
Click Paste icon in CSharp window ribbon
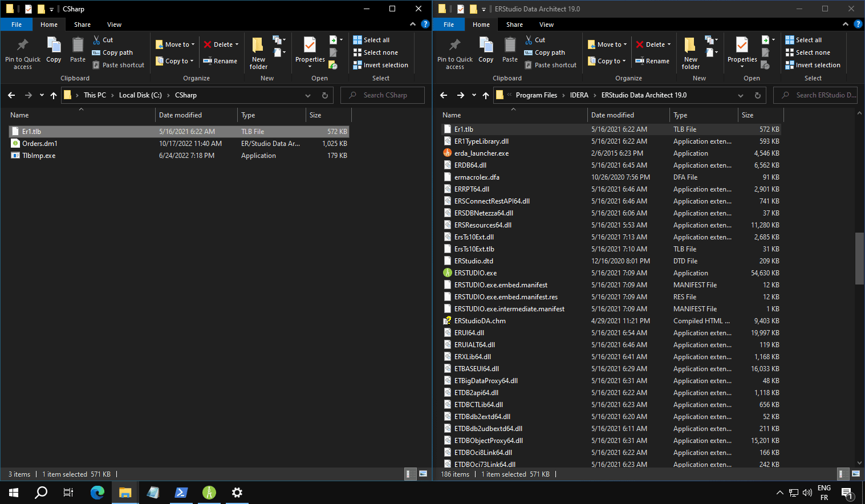point(78,50)
